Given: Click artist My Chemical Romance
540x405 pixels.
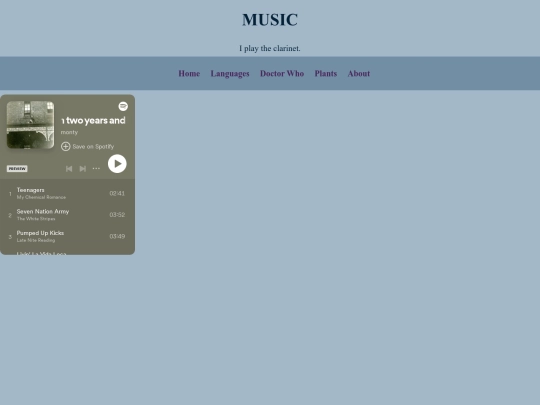Looking at the screenshot, I should pyautogui.click(x=41, y=197).
